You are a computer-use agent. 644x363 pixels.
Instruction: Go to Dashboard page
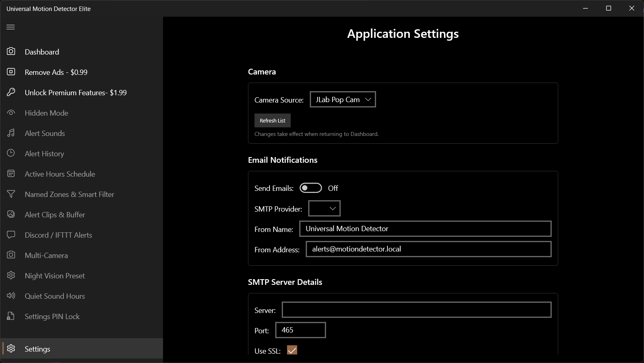tap(81, 52)
